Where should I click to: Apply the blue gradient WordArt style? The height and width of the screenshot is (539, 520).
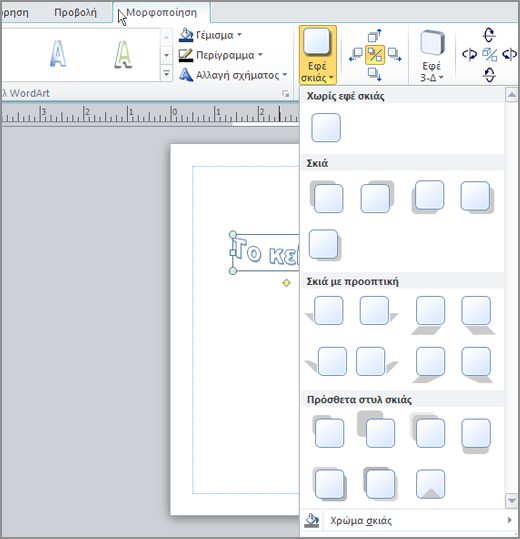point(58,54)
